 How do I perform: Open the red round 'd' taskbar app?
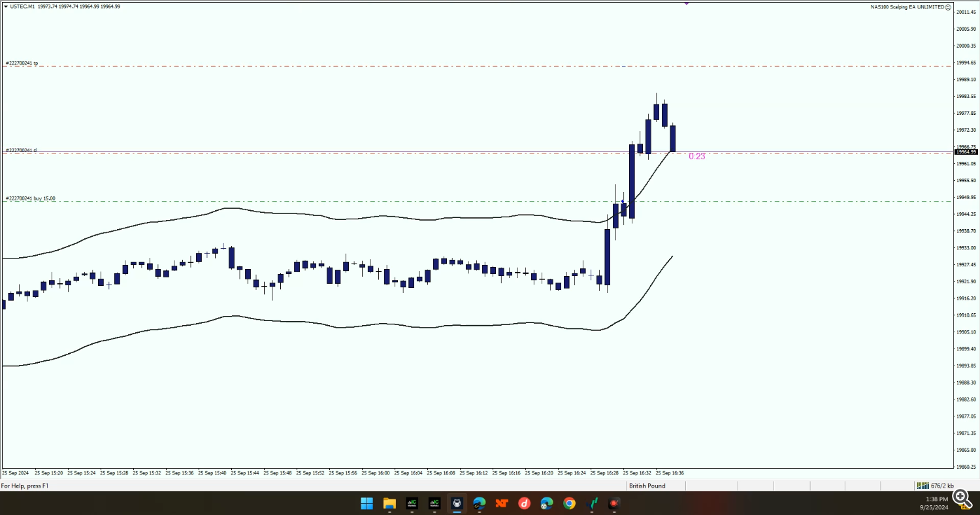[524, 503]
